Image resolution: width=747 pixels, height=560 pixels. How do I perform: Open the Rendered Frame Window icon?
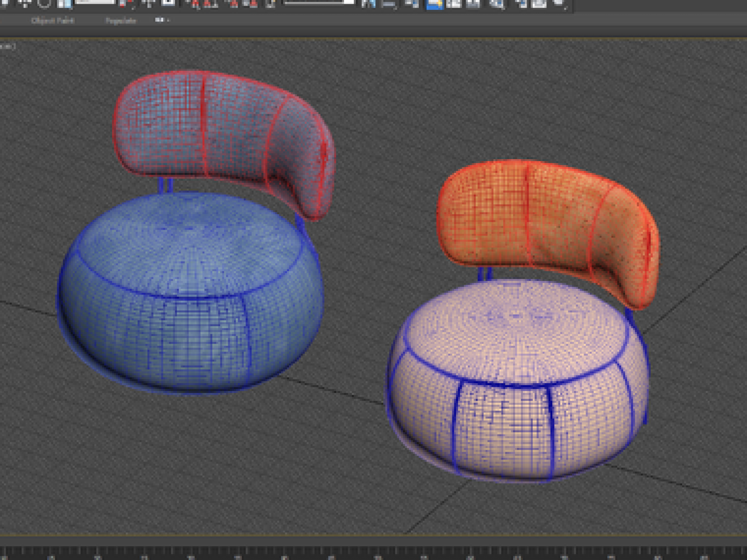(539, 4)
